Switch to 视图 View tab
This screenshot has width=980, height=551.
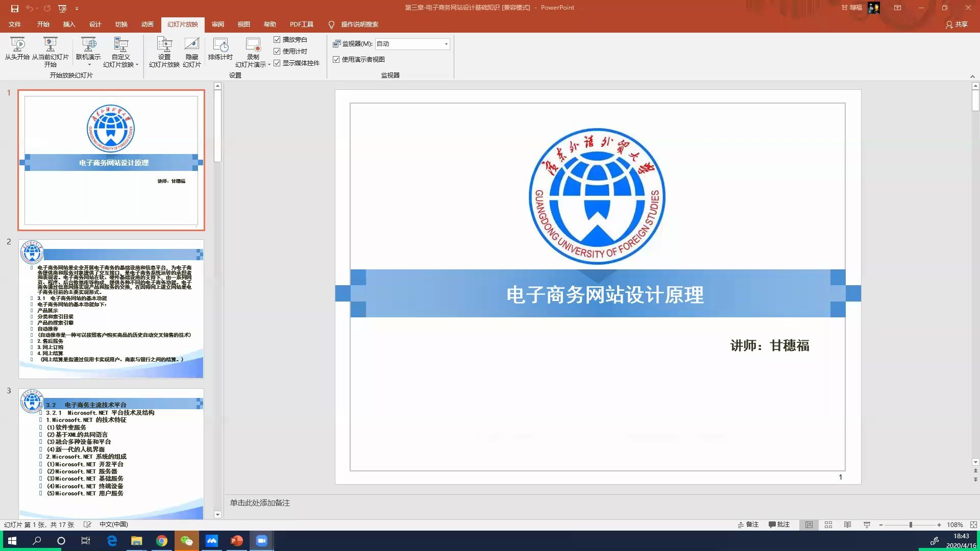tap(243, 24)
